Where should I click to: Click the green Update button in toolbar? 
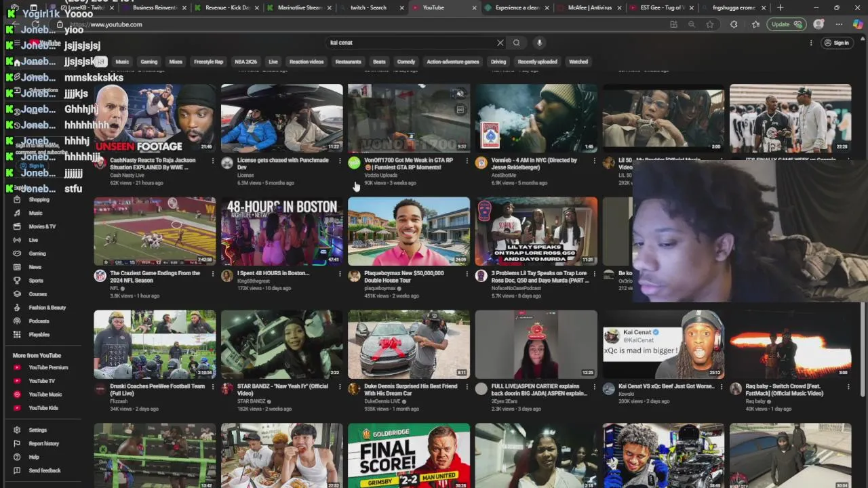click(x=787, y=24)
